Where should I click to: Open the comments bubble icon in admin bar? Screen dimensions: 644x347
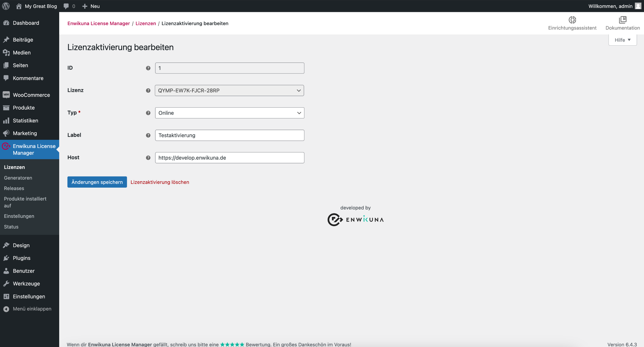[66, 6]
